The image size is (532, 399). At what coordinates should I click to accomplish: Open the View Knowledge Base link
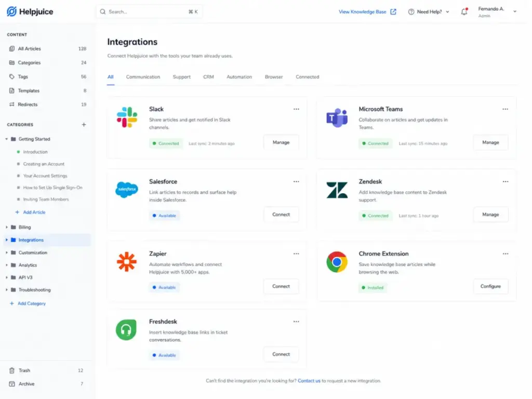point(362,12)
